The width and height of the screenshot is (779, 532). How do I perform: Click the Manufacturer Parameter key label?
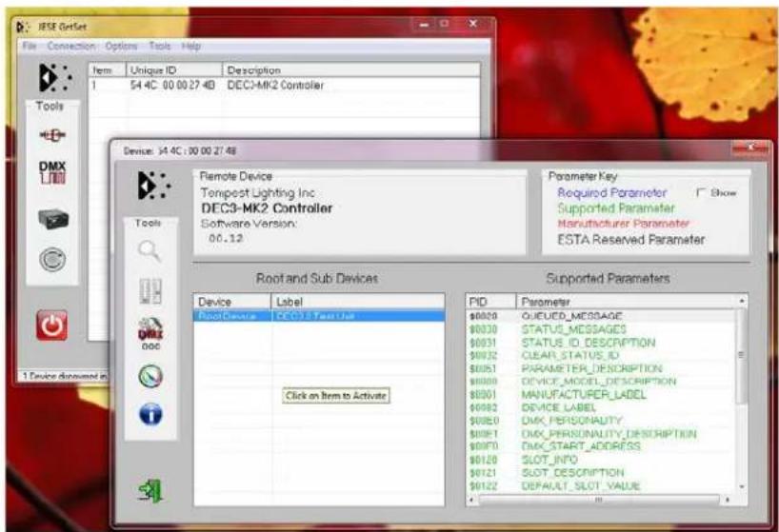pyautogui.click(x=623, y=224)
